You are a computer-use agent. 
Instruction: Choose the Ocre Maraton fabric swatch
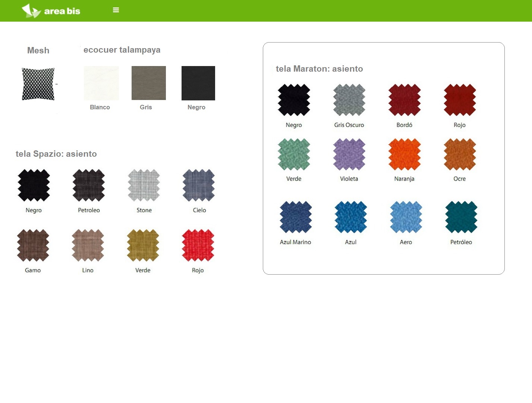[x=460, y=154]
